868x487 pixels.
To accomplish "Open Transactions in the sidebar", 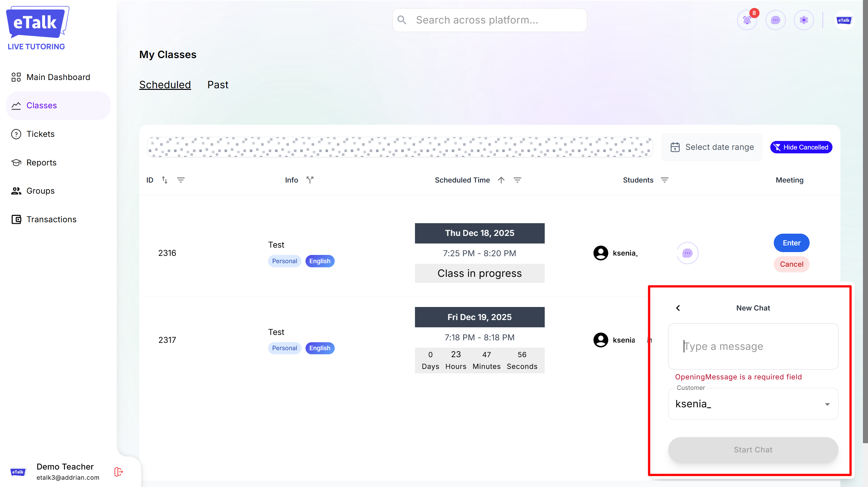I will 51,219.
